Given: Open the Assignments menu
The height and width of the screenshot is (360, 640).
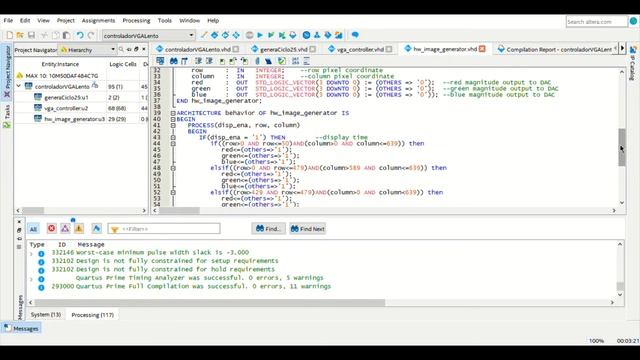Looking at the screenshot, I should [98, 20].
